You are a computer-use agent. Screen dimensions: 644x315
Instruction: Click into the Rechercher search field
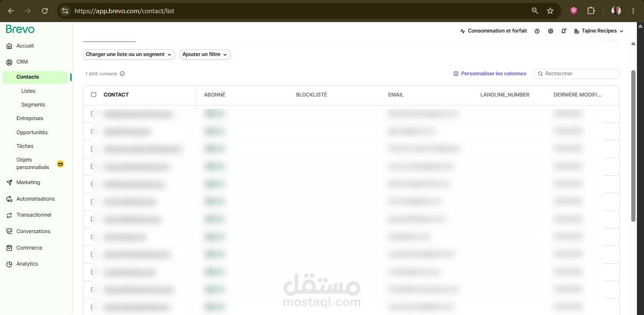tap(577, 74)
